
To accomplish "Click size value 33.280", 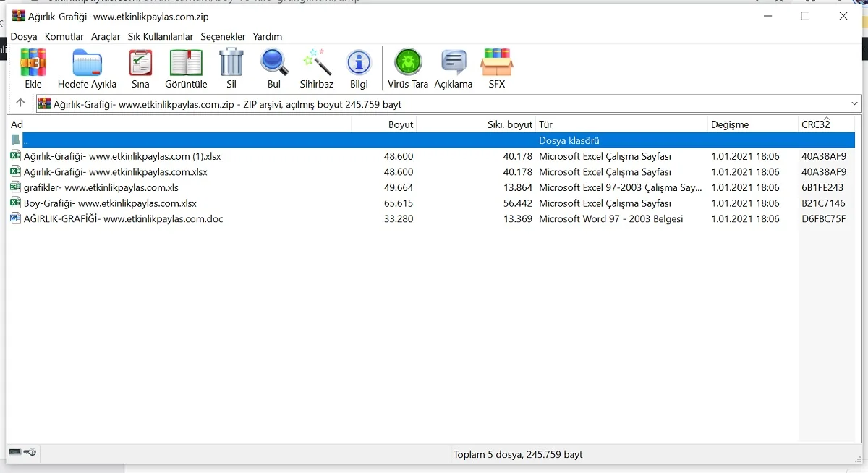I will click(399, 218).
